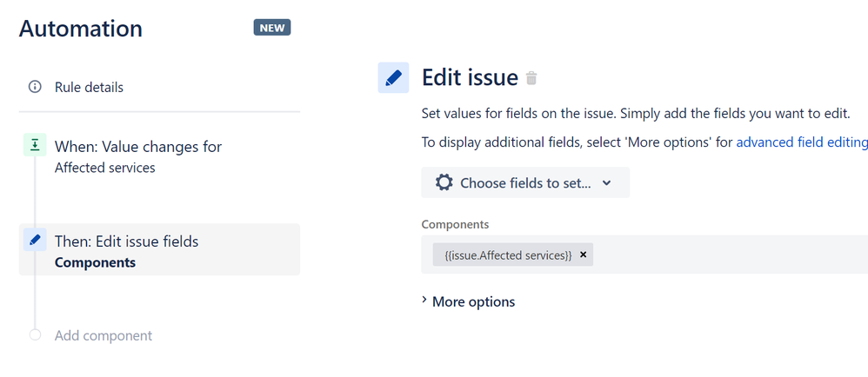Viewport: 868px width, 377px height.
Task: Click the NEW badge beside Automation
Action: click(272, 28)
